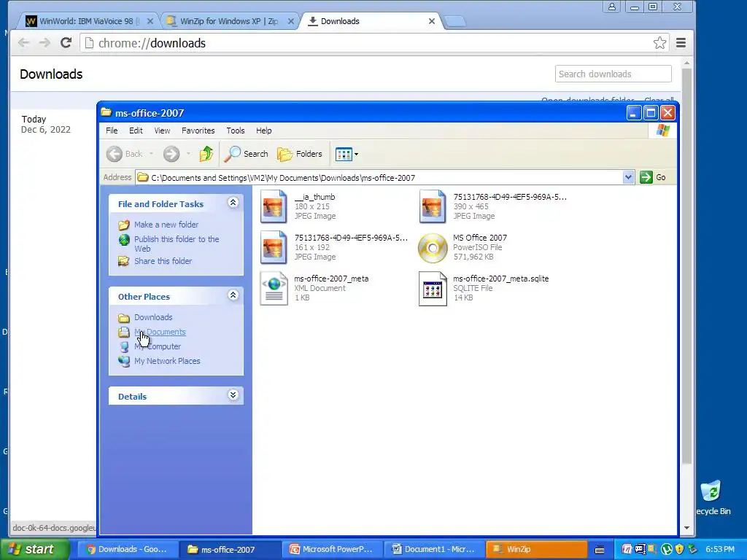Open Back history dropdown arrow
This screenshot has height=560, width=747.
pos(151,154)
